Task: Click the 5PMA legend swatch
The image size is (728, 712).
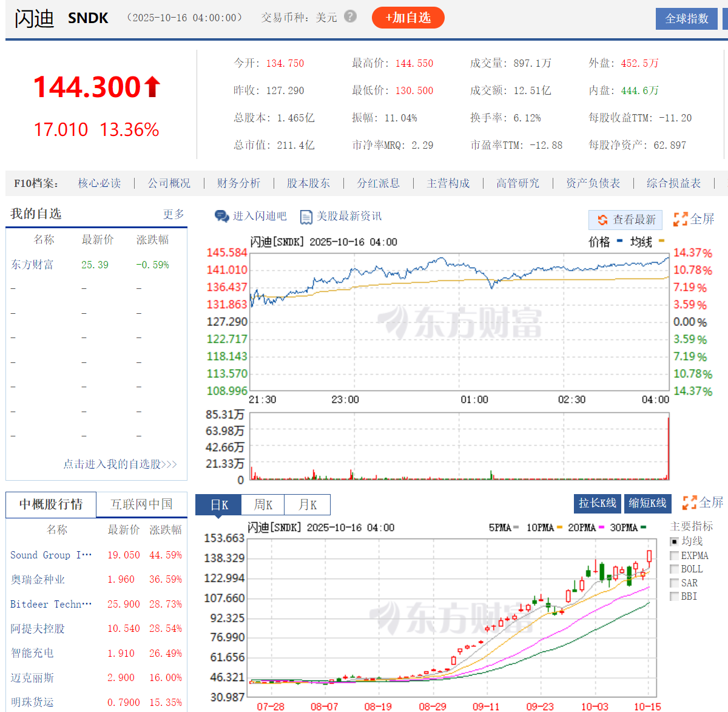Action: (x=516, y=527)
